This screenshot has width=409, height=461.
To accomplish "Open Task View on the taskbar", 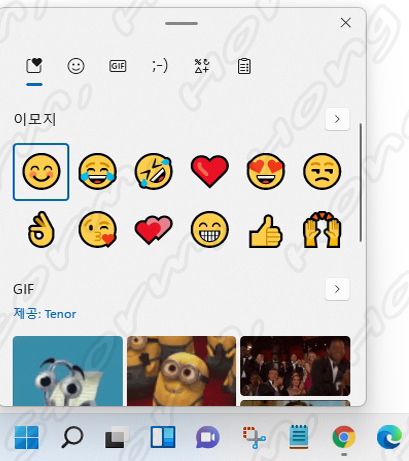I will click(x=117, y=437).
